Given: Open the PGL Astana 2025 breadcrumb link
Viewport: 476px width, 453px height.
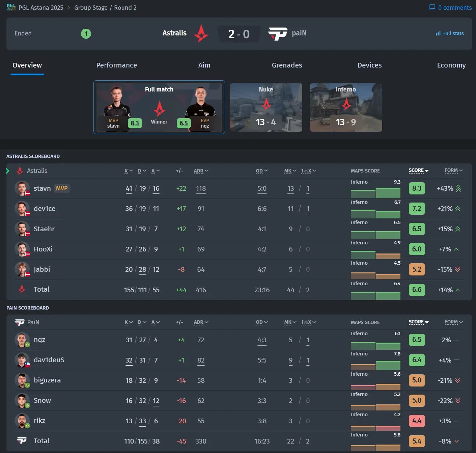Looking at the screenshot, I should 41,7.
